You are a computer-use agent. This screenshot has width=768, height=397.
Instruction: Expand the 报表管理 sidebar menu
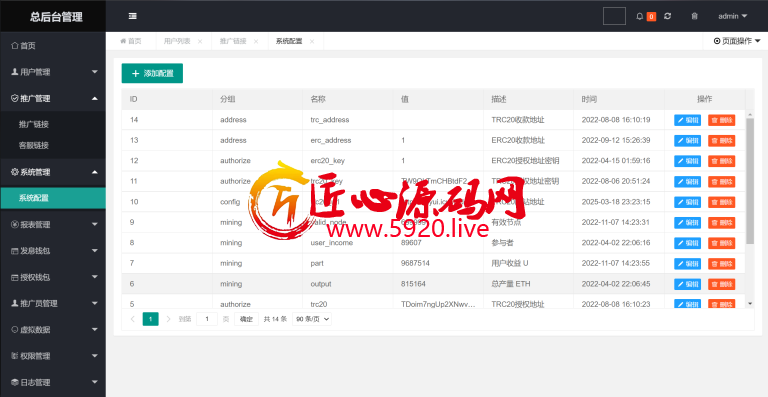pos(53,225)
